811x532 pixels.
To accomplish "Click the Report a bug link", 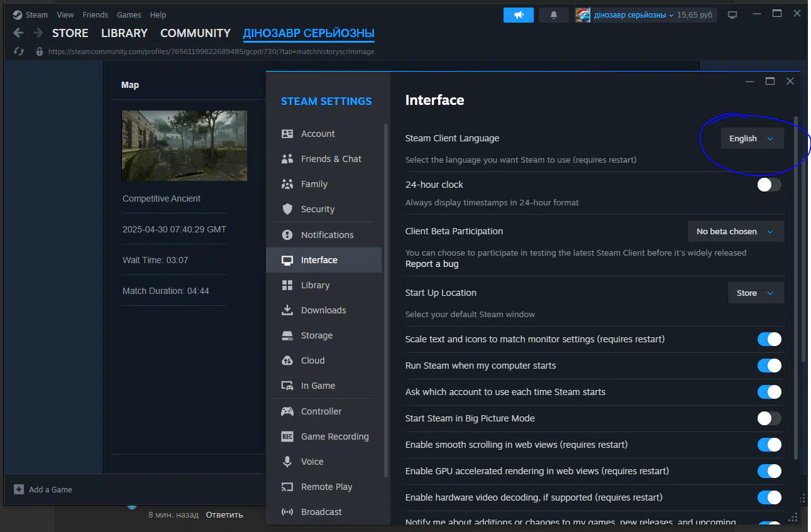I will 432,264.
